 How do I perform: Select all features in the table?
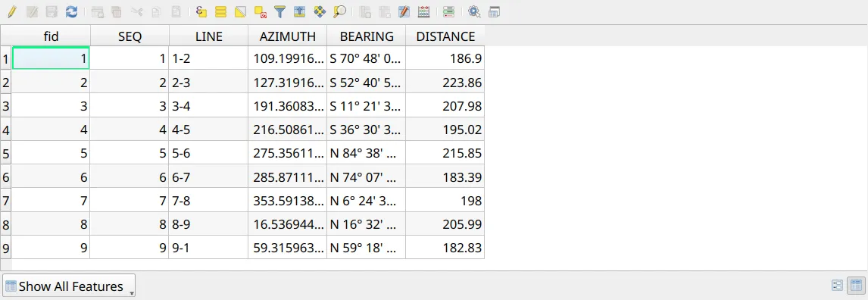220,11
